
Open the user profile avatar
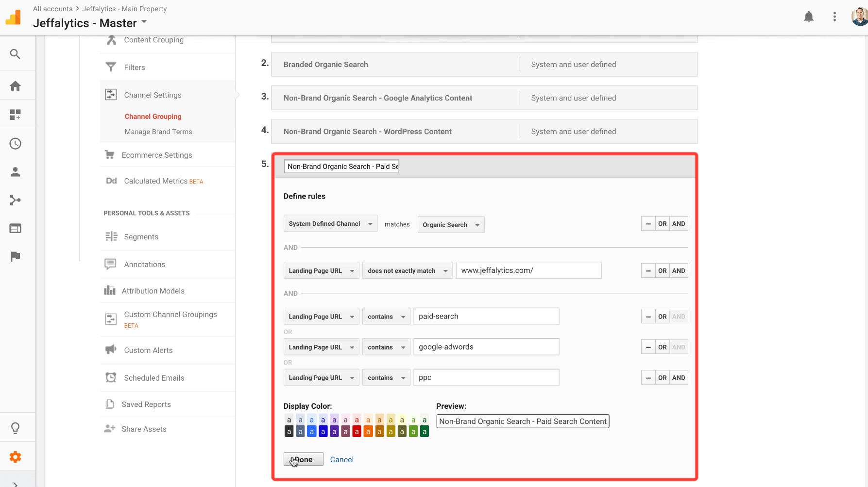[x=859, y=17]
